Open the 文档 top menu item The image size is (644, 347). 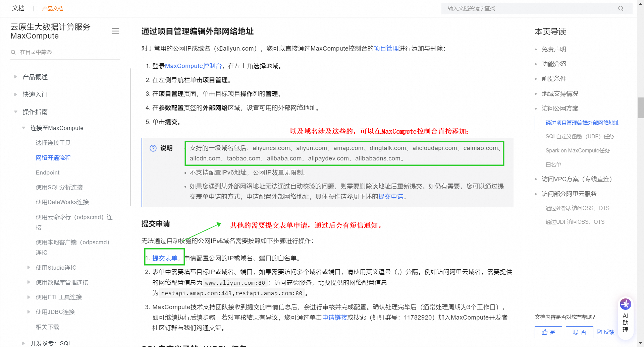point(18,8)
